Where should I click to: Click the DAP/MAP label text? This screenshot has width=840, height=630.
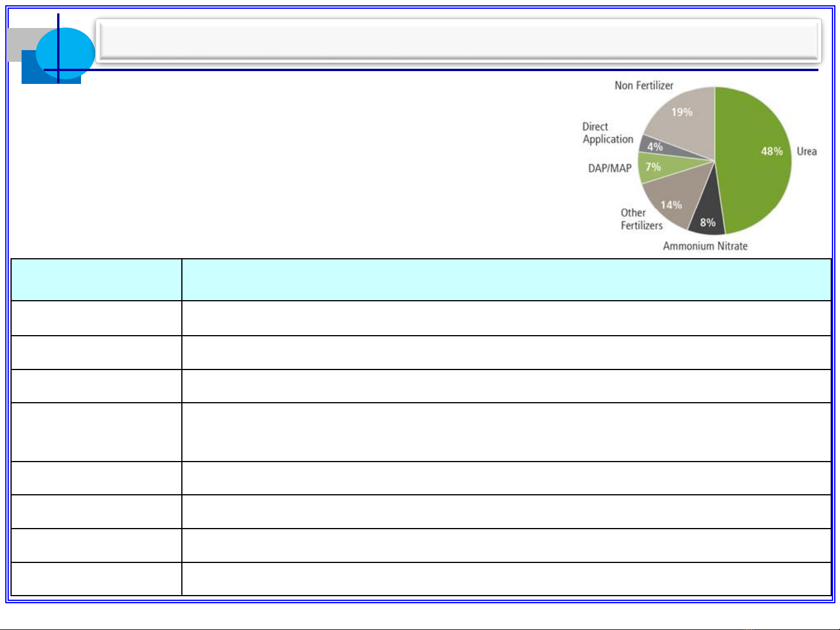tap(610, 168)
